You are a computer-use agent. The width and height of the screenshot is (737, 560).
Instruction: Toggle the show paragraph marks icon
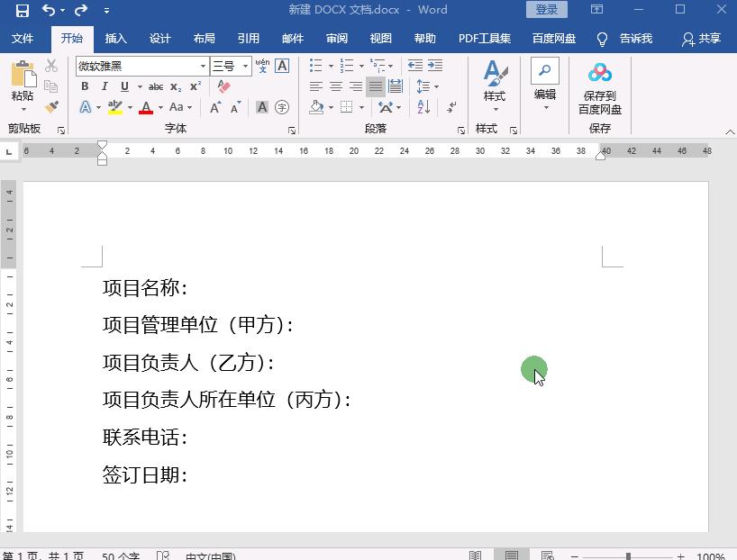tap(452, 106)
